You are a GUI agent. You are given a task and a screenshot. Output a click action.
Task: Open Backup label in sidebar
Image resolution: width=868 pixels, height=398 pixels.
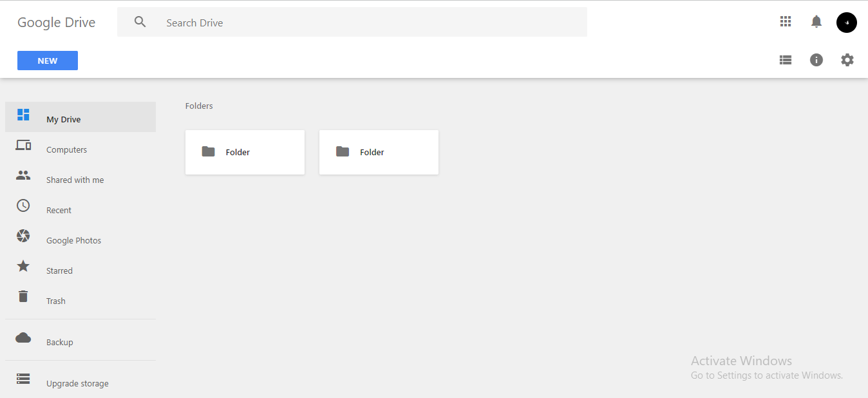59,343
